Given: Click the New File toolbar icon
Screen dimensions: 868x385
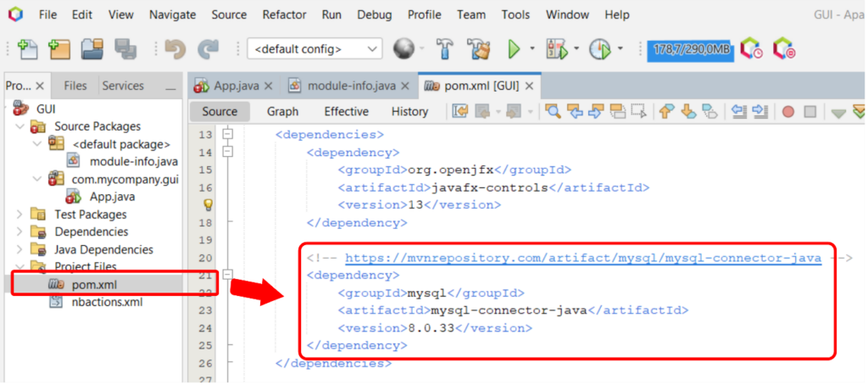Looking at the screenshot, I should click(27, 49).
